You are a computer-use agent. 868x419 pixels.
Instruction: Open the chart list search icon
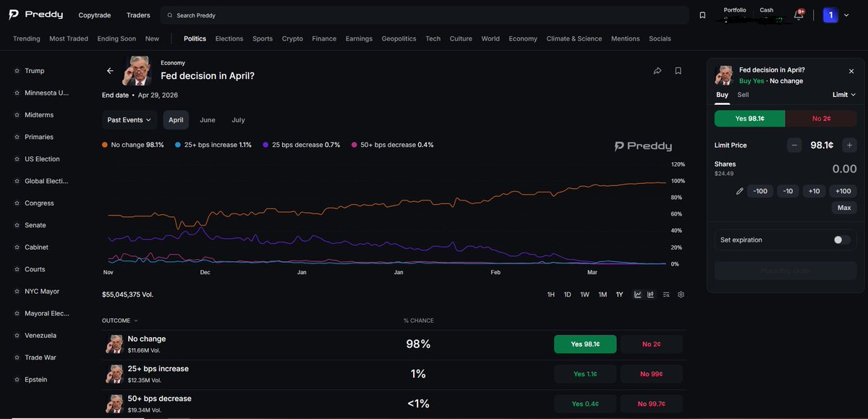click(x=666, y=295)
